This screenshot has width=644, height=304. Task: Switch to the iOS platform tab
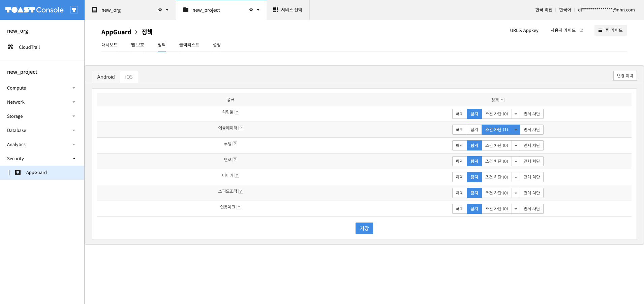pyautogui.click(x=129, y=77)
